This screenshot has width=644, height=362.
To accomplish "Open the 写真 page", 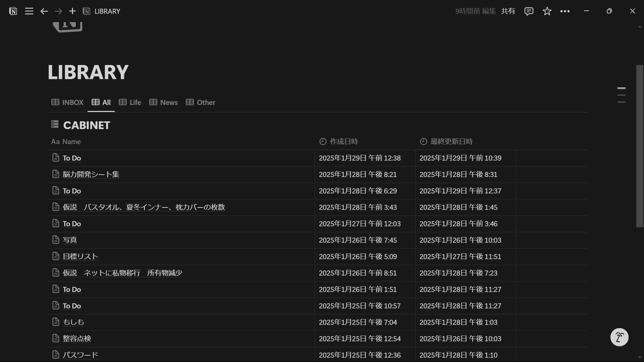I will [x=70, y=240].
